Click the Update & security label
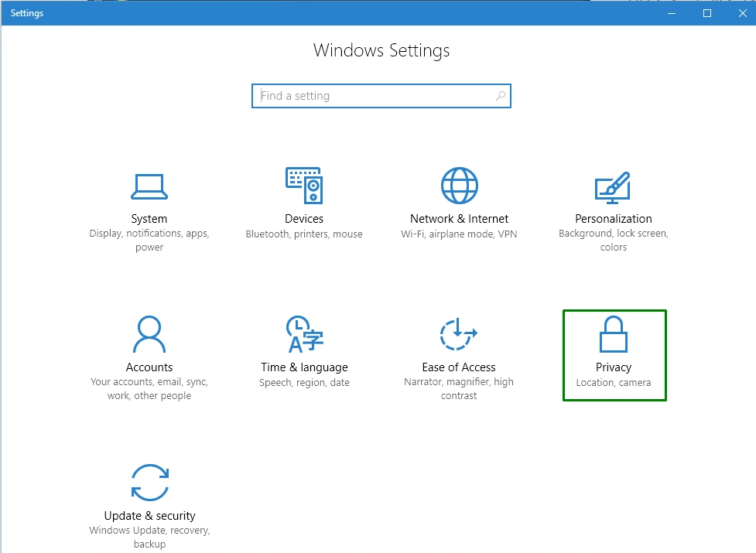Screen dimensions: 756x553 pyautogui.click(x=150, y=515)
